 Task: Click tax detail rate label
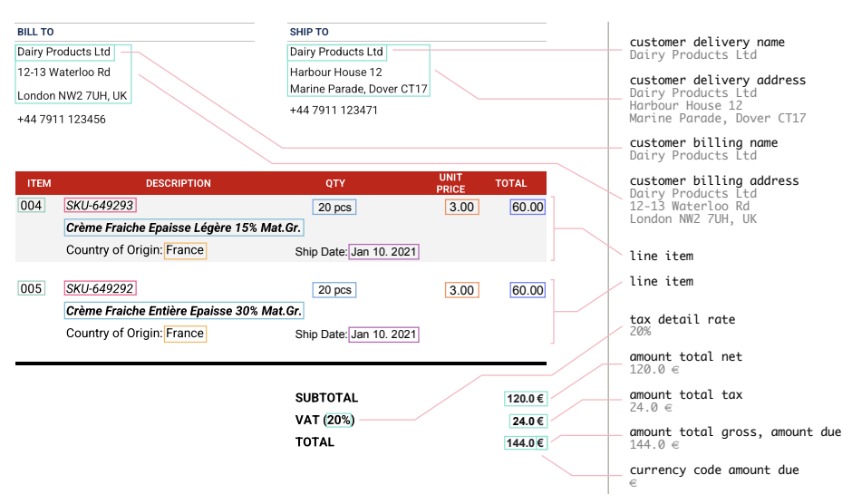683,319
